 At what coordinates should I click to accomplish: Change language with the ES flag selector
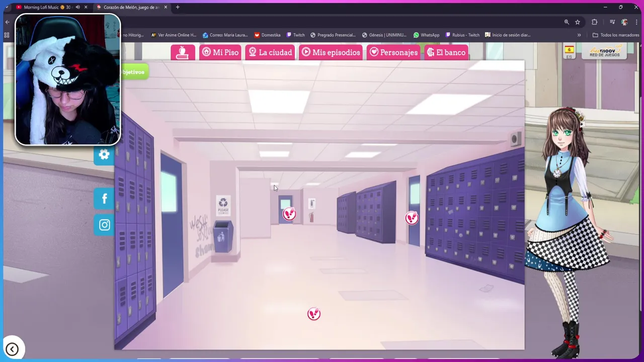[569, 52]
